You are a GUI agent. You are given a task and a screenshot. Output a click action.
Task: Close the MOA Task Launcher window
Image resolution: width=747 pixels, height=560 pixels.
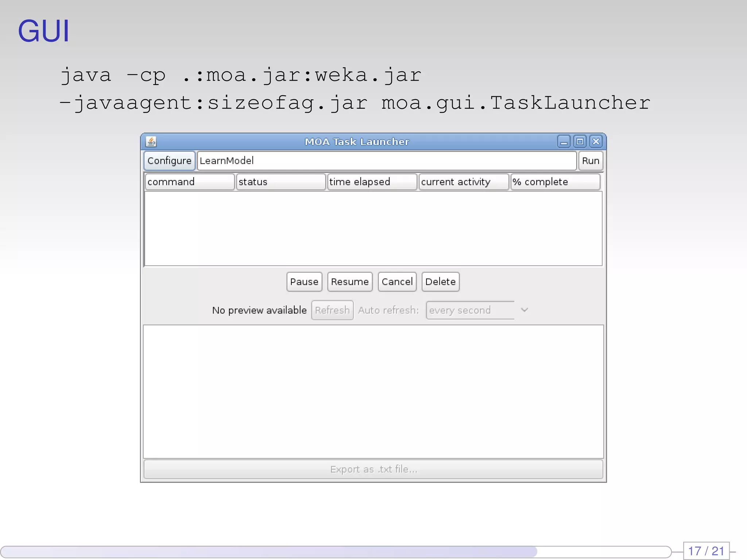(x=596, y=141)
